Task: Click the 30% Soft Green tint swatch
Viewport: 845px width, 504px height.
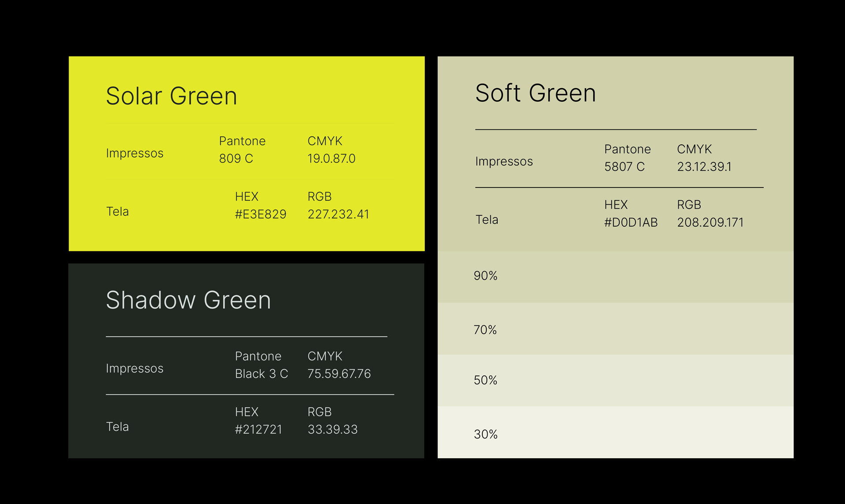Action: (x=615, y=432)
